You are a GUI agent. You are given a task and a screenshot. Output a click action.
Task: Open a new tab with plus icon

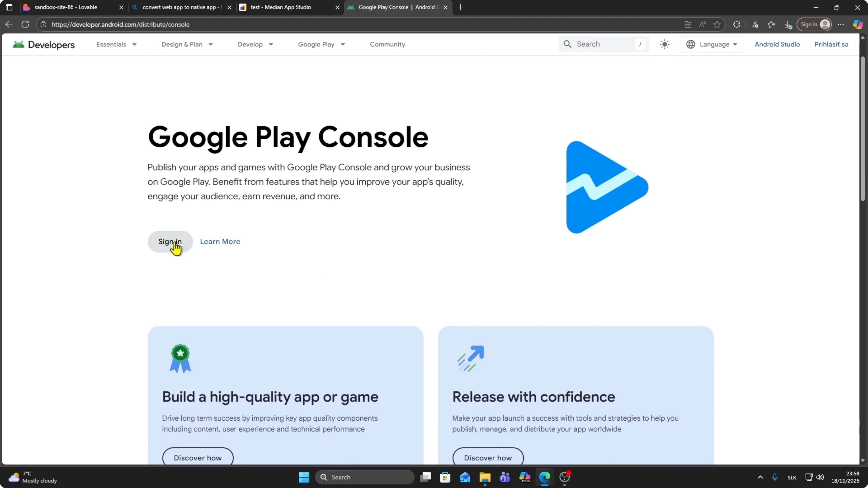[x=461, y=7]
